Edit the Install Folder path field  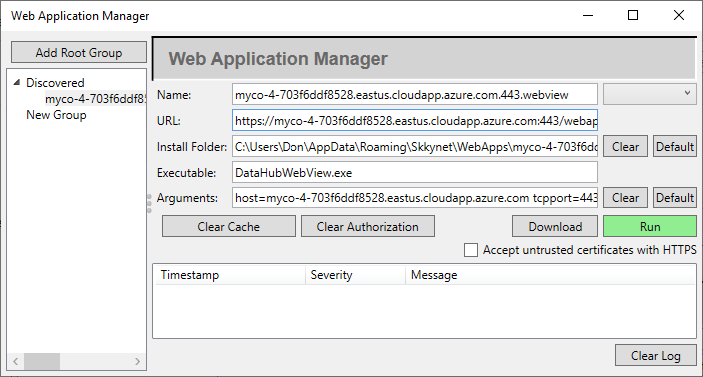(415, 147)
